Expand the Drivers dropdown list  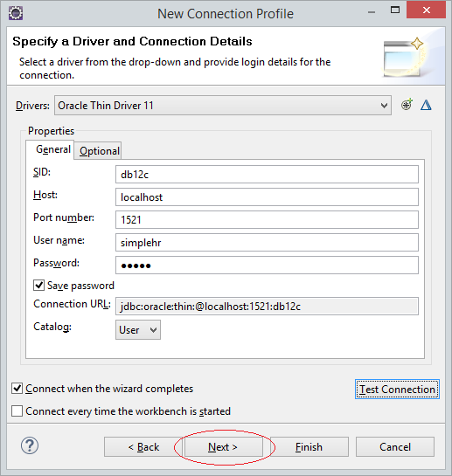click(x=223, y=106)
